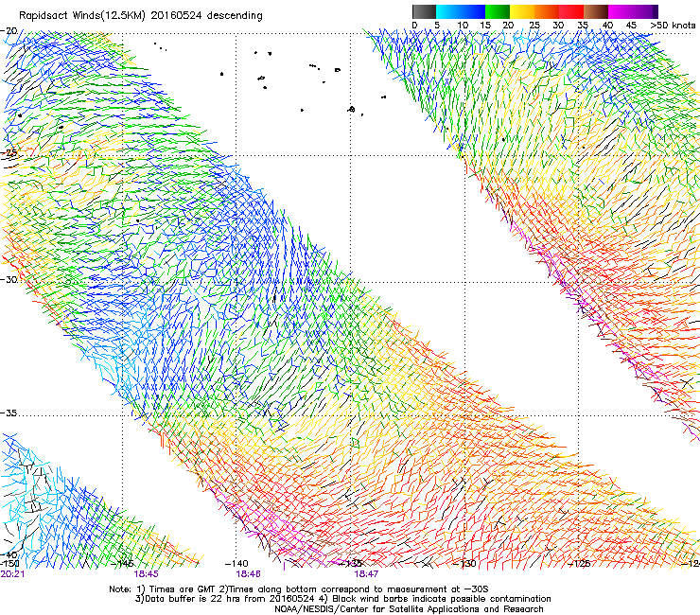Image resolution: width=700 pixels, height=615 pixels.
Task: Click the 18:46 pass time label
Action: point(248,574)
